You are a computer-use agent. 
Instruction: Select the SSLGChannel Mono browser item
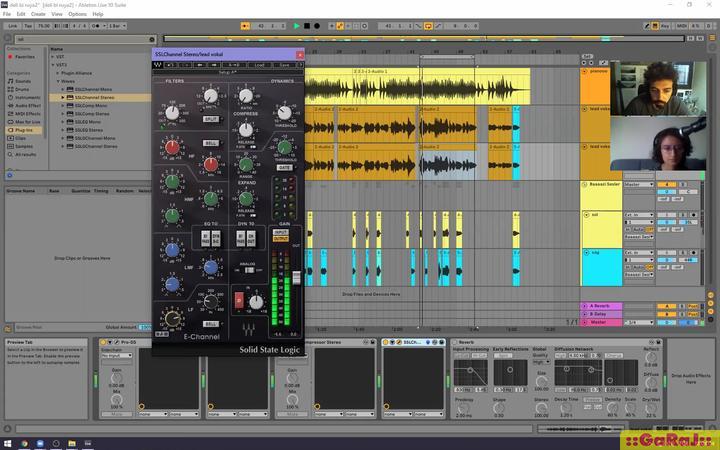(96, 138)
